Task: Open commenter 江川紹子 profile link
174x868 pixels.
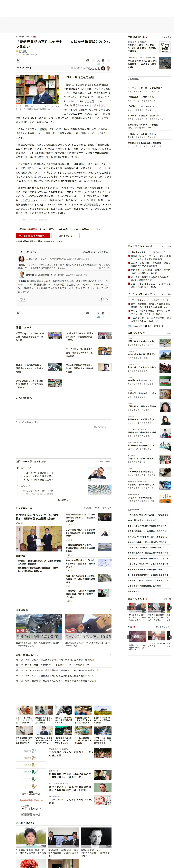Action: coord(30,259)
